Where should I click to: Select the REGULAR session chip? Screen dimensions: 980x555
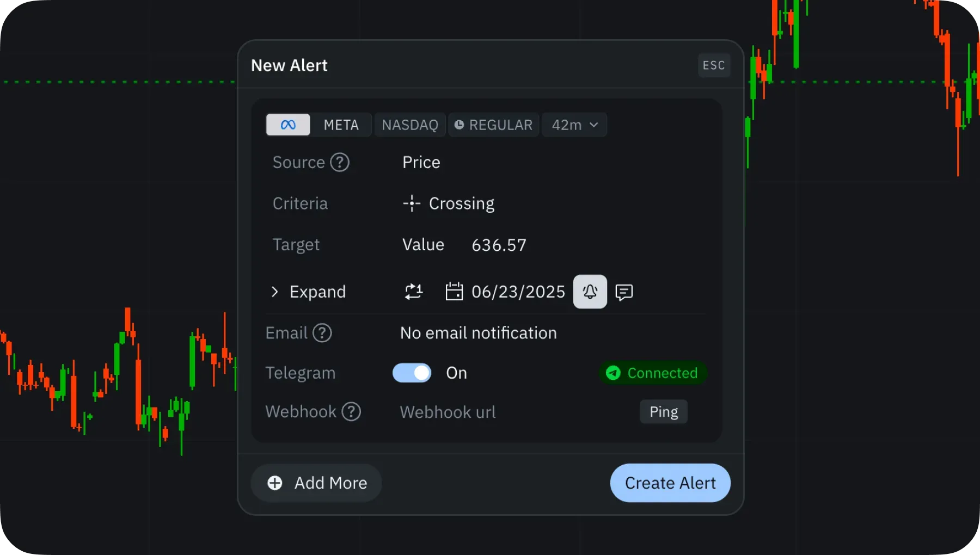pos(494,125)
